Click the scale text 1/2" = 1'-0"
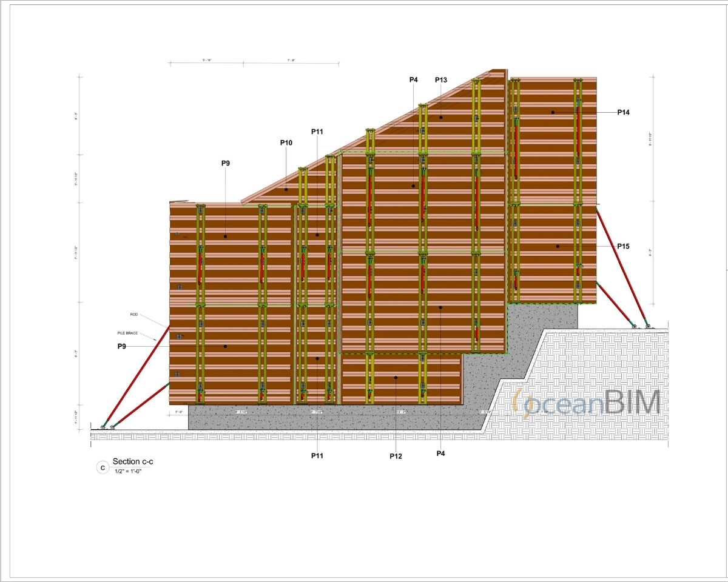 pos(129,470)
